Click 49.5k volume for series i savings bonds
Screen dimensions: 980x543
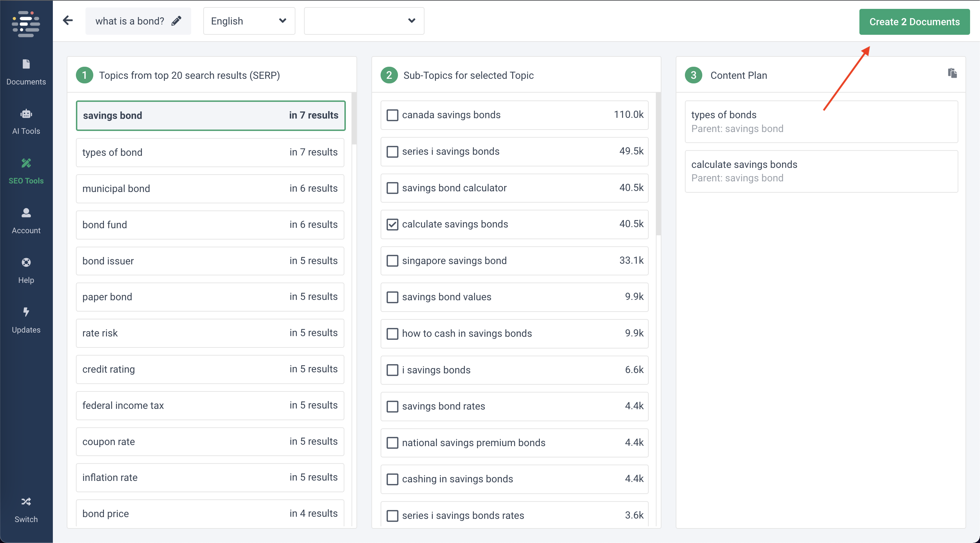pyautogui.click(x=631, y=151)
